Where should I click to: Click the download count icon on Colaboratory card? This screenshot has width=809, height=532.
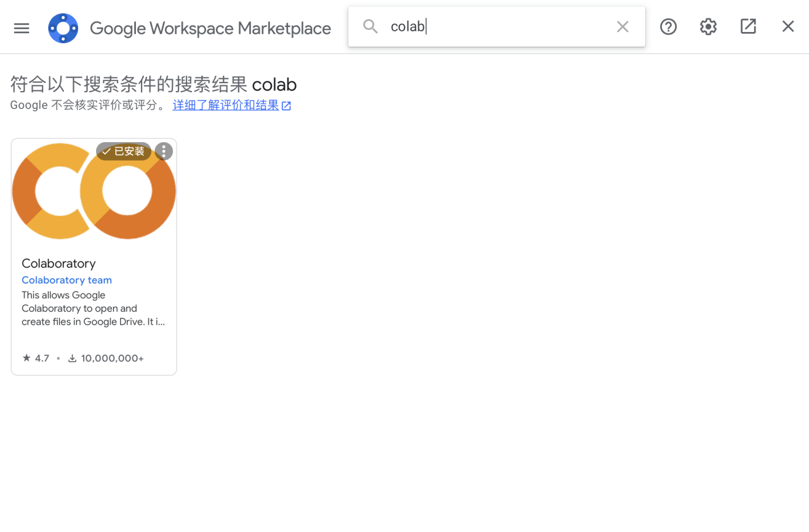click(72, 358)
